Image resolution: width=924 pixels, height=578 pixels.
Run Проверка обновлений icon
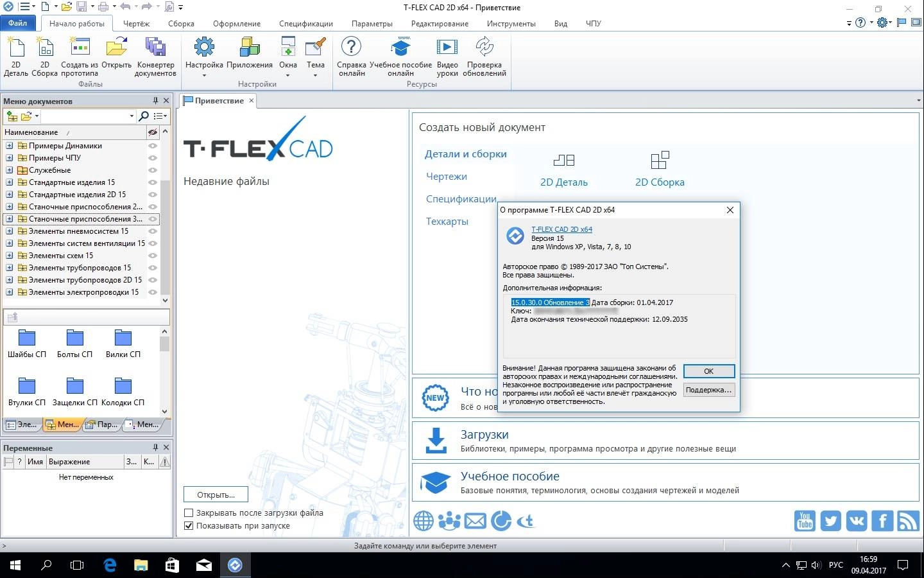(484, 48)
